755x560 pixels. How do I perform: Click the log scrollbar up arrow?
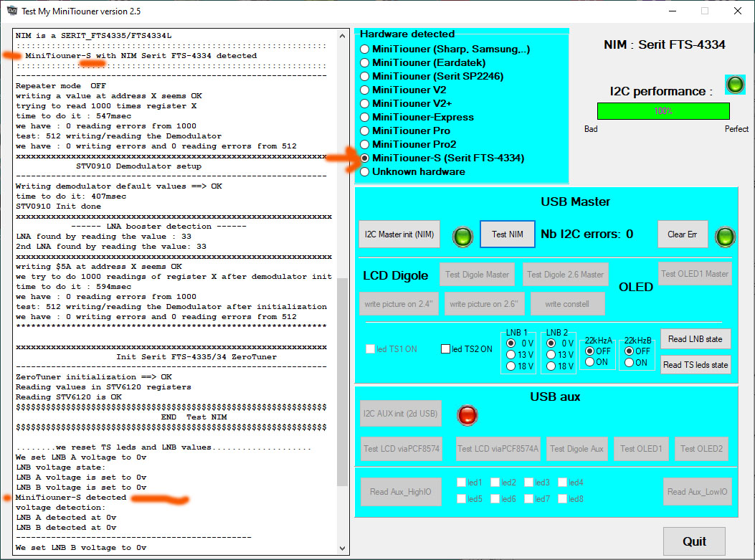click(x=342, y=36)
